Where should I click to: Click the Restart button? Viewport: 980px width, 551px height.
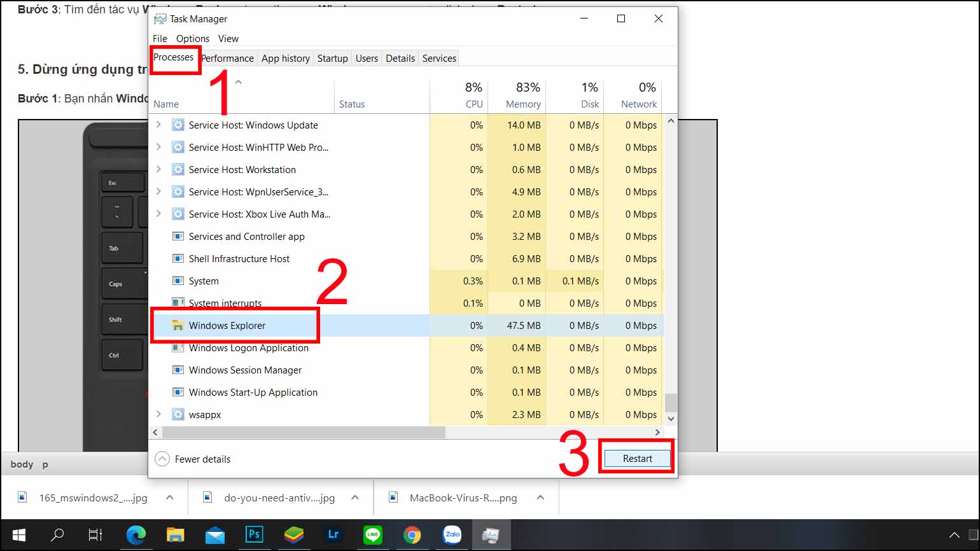click(636, 457)
